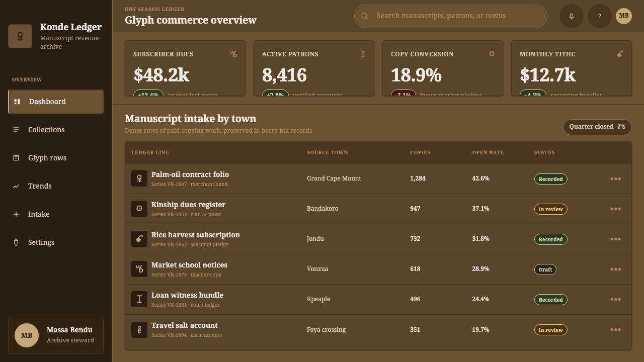Click the Recorded badge for Loan witness bundle
Viewport: 644px width, 362px height.
[x=550, y=300]
